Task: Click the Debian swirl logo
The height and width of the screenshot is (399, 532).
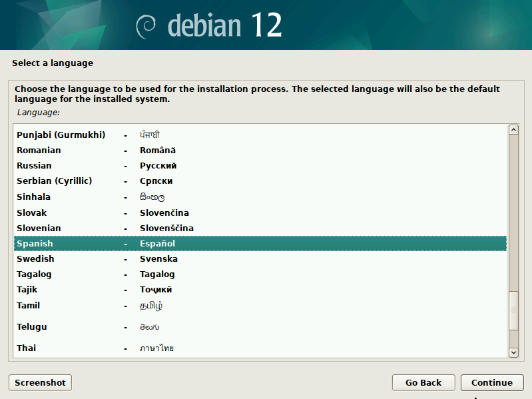Action: (x=146, y=25)
